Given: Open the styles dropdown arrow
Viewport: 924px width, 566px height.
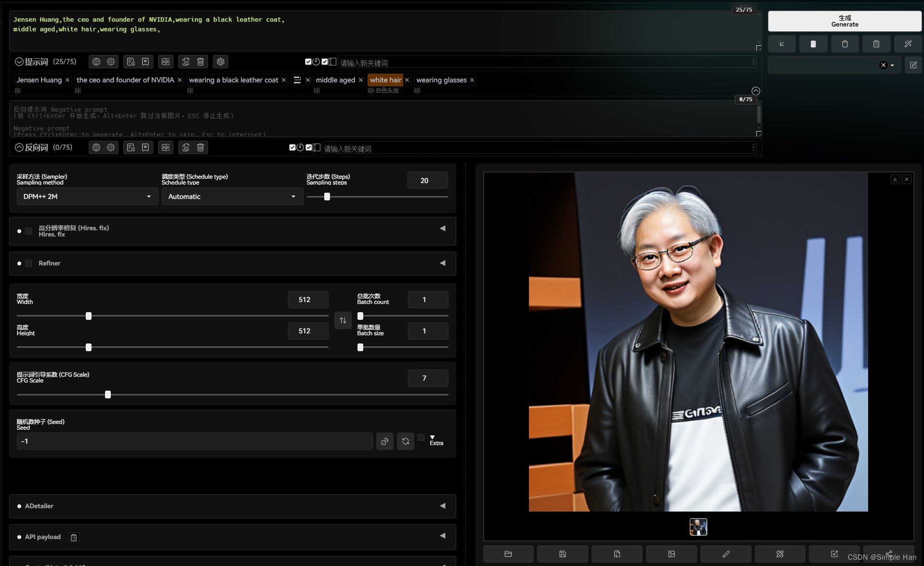Looking at the screenshot, I should (x=892, y=66).
